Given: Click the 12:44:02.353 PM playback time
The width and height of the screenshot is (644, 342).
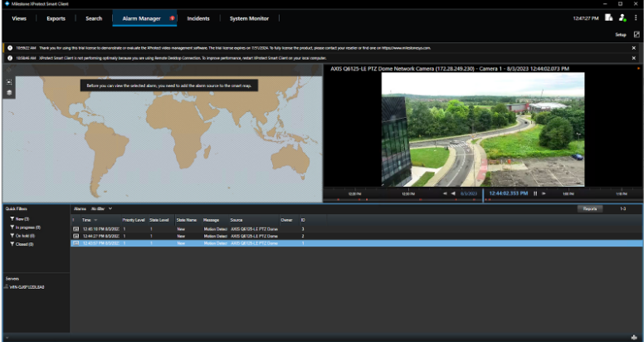Looking at the screenshot, I should (x=508, y=193).
